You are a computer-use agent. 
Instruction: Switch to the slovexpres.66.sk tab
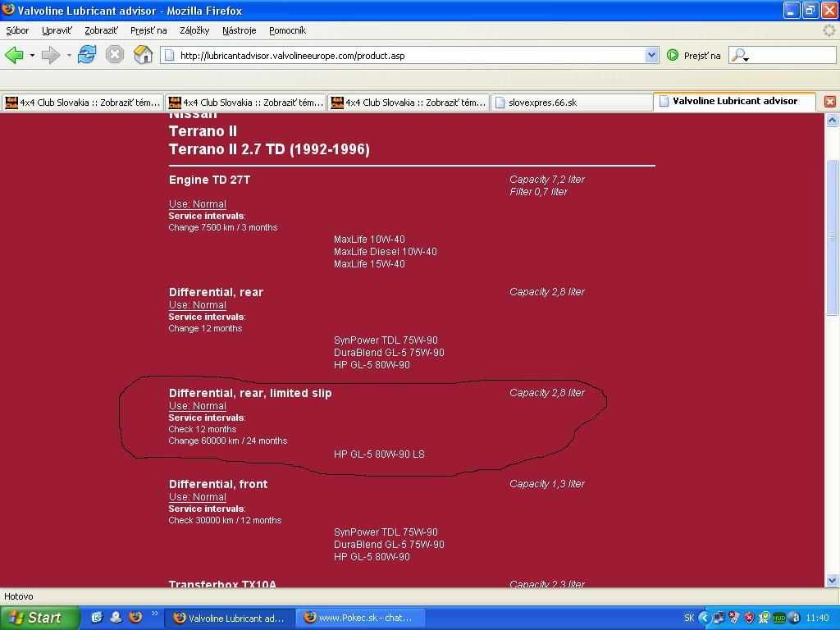tap(571, 103)
